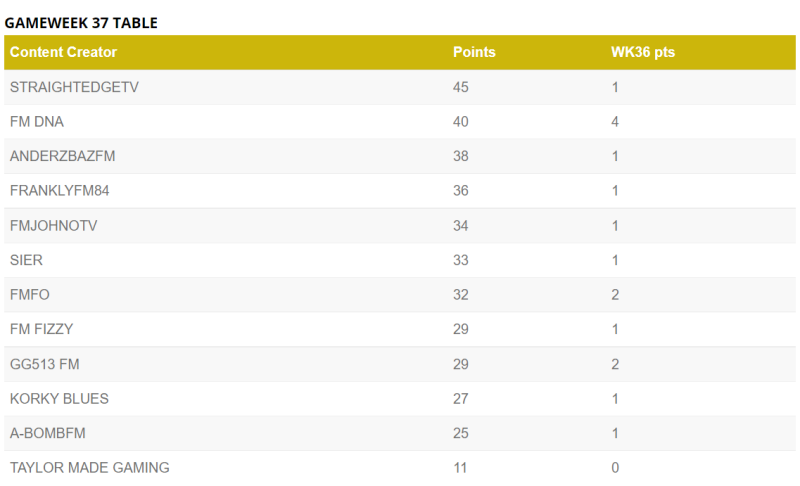Click FM FIZZY in the table
This screenshot has height=486, width=800.
coord(41,329)
